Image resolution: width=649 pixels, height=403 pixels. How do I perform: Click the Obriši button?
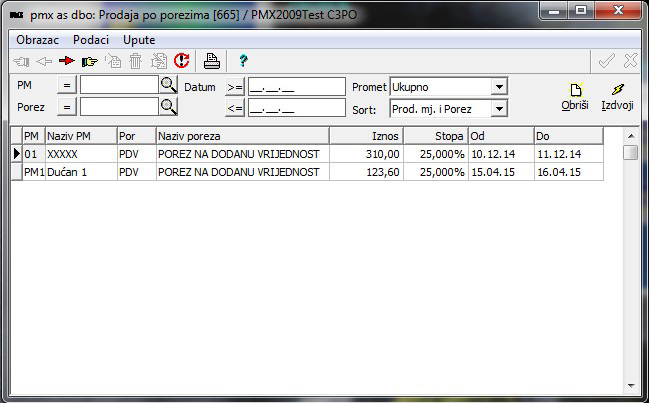(x=575, y=97)
